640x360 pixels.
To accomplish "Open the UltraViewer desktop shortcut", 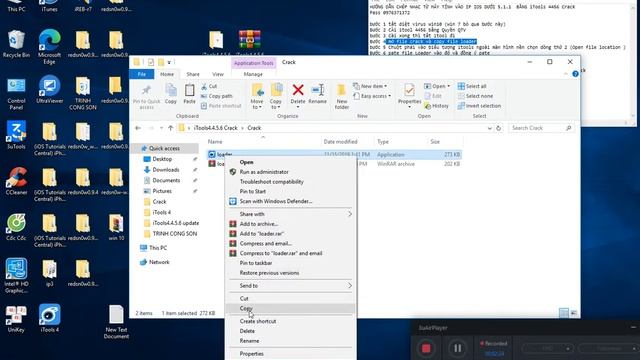I will [49, 89].
